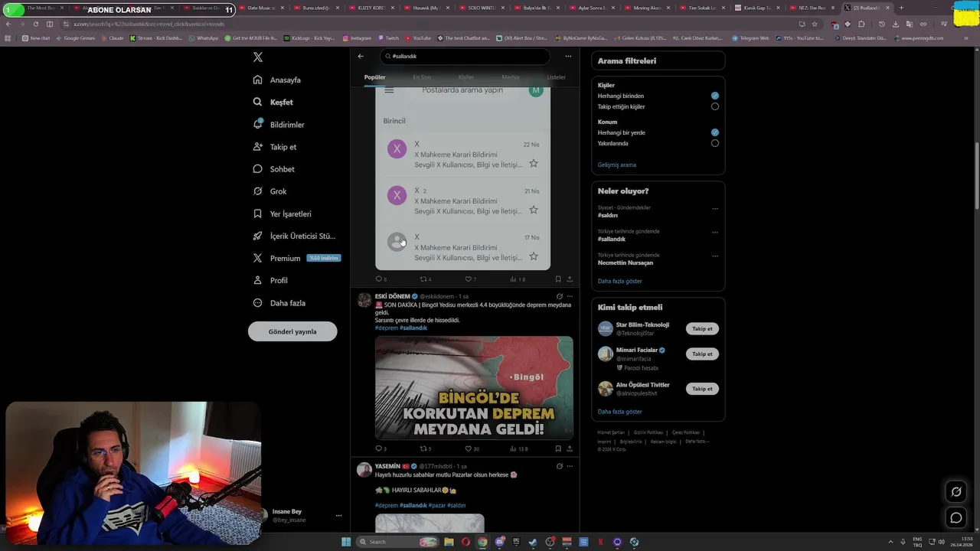Select Herhangi bir yerde radio option

(715, 132)
